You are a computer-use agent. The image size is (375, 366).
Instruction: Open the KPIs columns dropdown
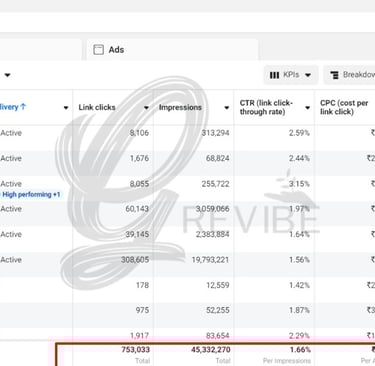point(291,75)
